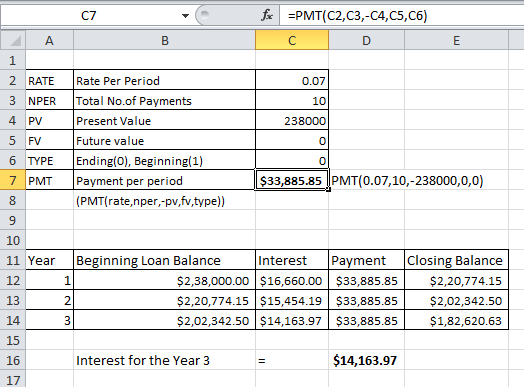This screenshot has height=387, width=524.
Task: Select row 1 header
Action: tap(13, 60)
